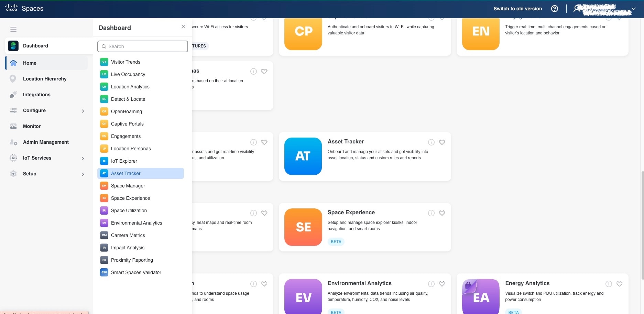Focus the Dashboard search field
Viewport: 644px width, 314px height.
[x=143, y=46]
